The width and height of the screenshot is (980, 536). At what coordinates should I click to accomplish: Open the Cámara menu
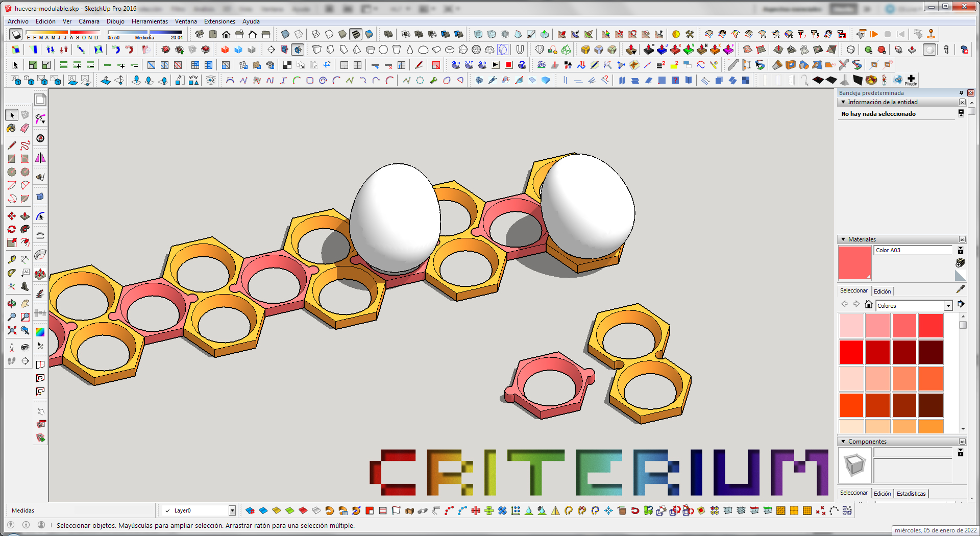click(x=89, y=21)
